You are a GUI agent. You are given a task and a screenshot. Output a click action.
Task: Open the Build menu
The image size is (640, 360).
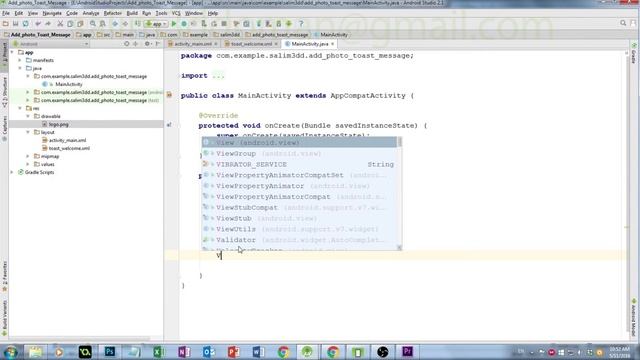click(132, 13)
